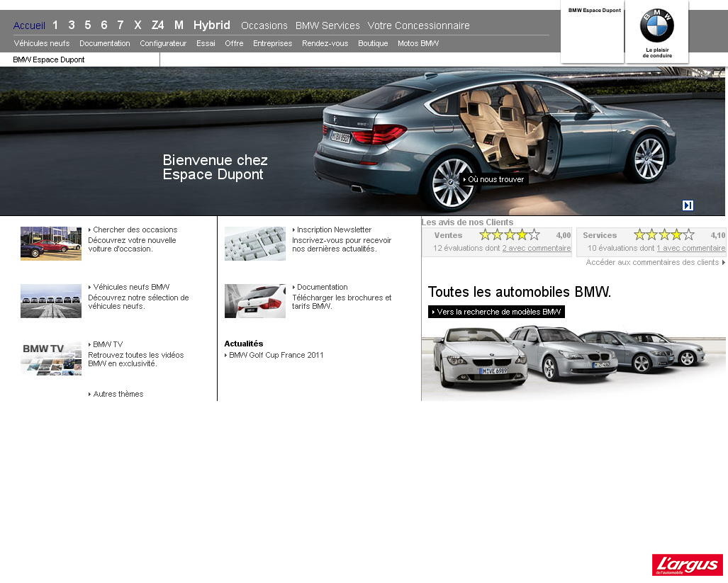This screenshot has height=583, width=728.
Task: Open the Z4 series menu
Action: 157,25
